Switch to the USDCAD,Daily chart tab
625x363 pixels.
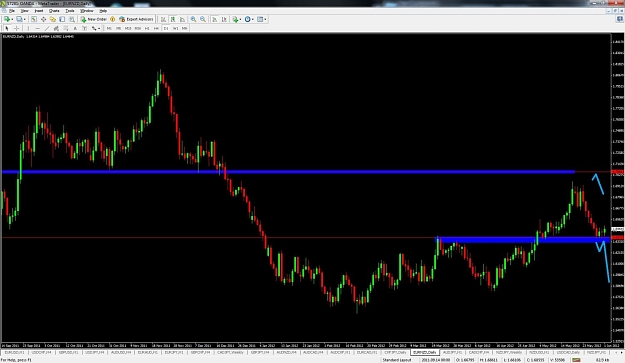pyautogui.click(x=568, y=353)
